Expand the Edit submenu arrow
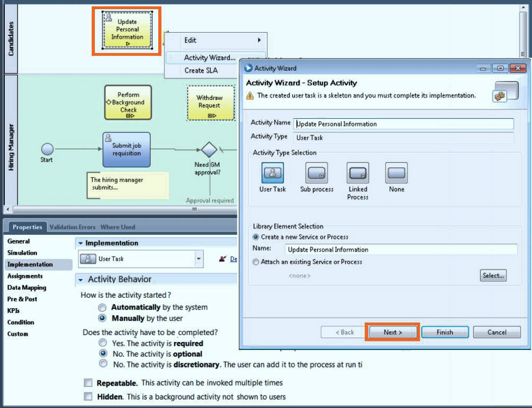The height and width of the screenshot is (408, 532). tap(259, 40)
